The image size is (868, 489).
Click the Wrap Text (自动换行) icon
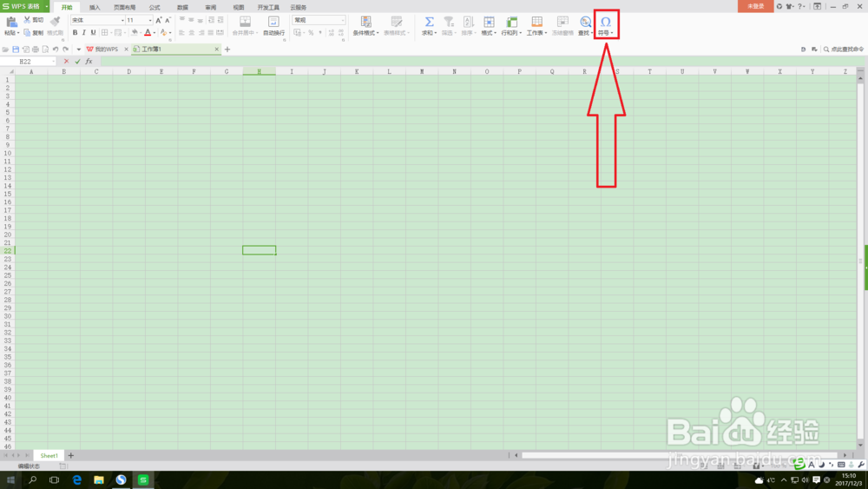pyautogui.click(x=273, y=22)
